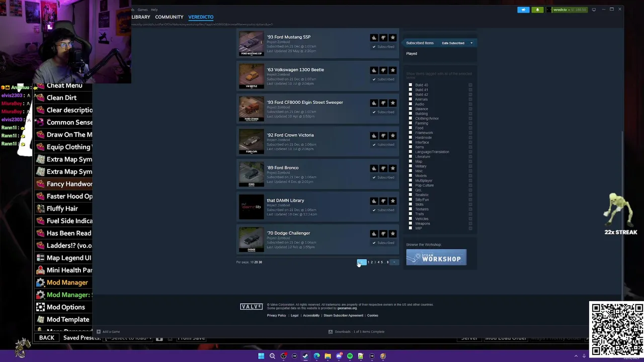Screen dimensions: 644x362
Task: Open the Privacy Policy link
Action: pyautogui.click(x=276, y=316)
